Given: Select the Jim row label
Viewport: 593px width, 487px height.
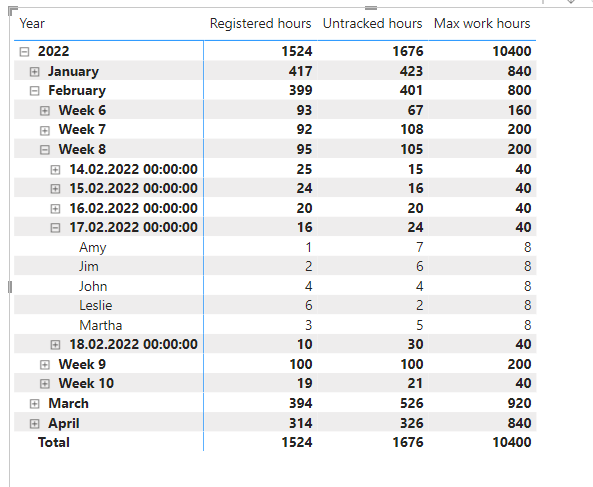Looking at the screenshot, I should [x=89, y=266].
